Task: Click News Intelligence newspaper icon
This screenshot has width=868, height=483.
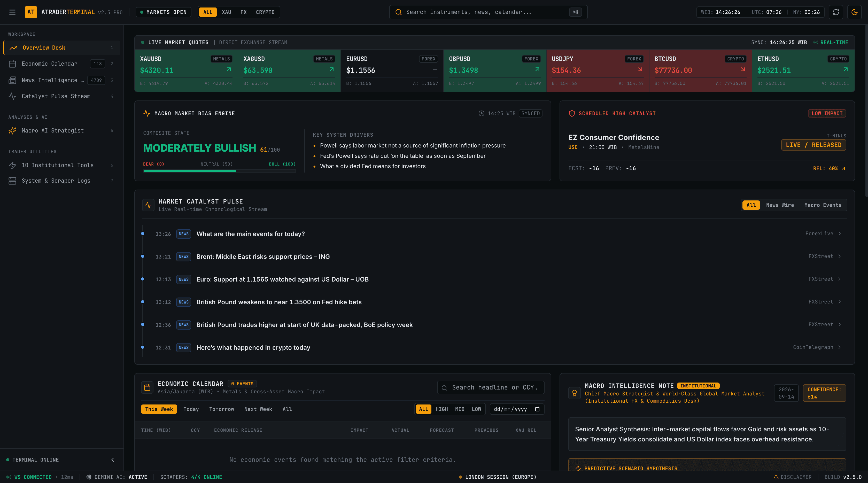Action: point(12,80)
